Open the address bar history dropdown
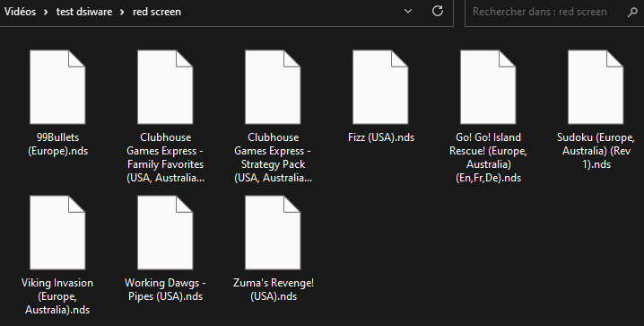644x326 pixels. click(x=408, y=11)
